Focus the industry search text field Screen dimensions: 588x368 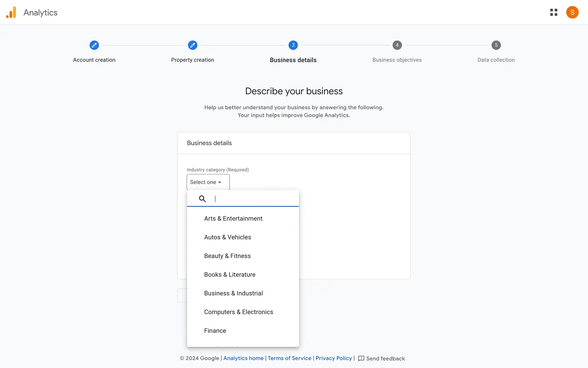coord(254,199)
